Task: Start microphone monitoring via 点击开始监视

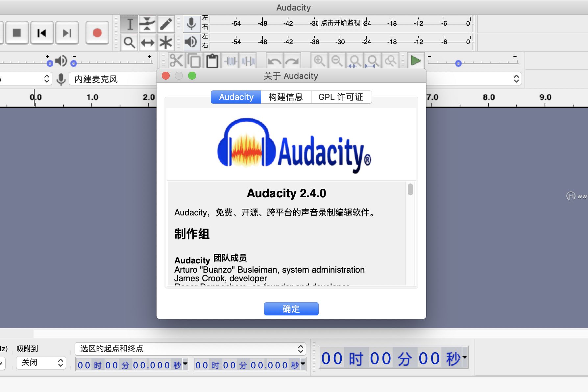Action: click(x=340, y=23)
